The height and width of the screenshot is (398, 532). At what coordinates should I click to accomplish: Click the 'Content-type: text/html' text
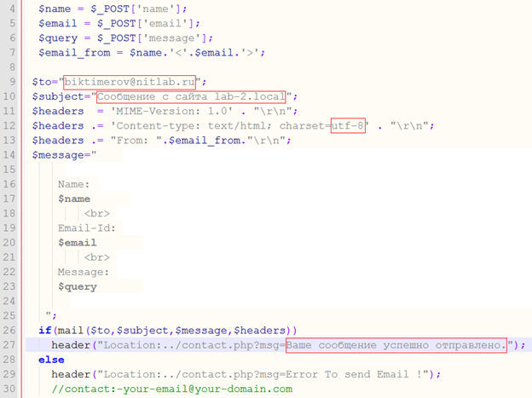pyautogui.click(x=191, y=126)
